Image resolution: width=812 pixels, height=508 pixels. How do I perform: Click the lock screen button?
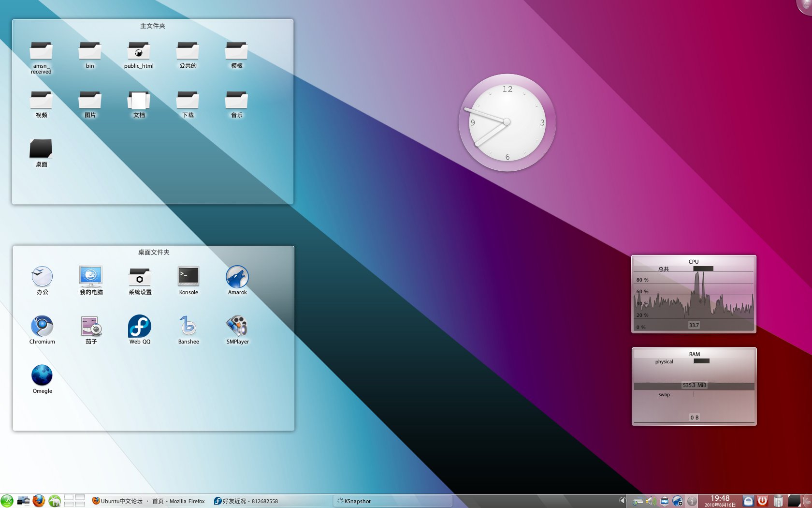coord(748,501)
